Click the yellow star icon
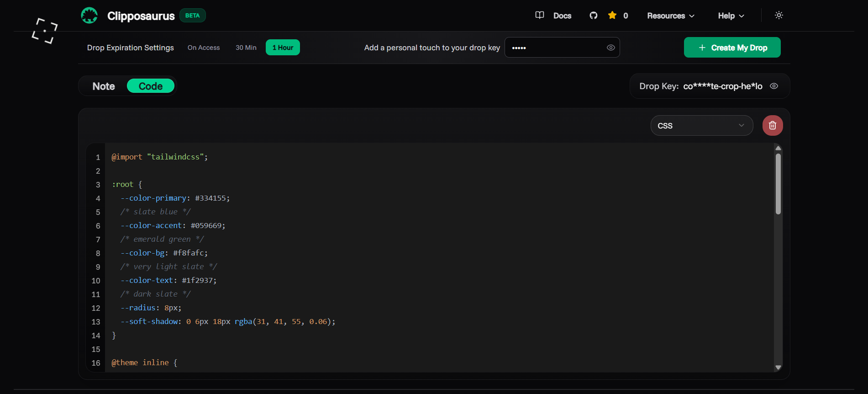This screenshot has height=394, width=868. 612,15
